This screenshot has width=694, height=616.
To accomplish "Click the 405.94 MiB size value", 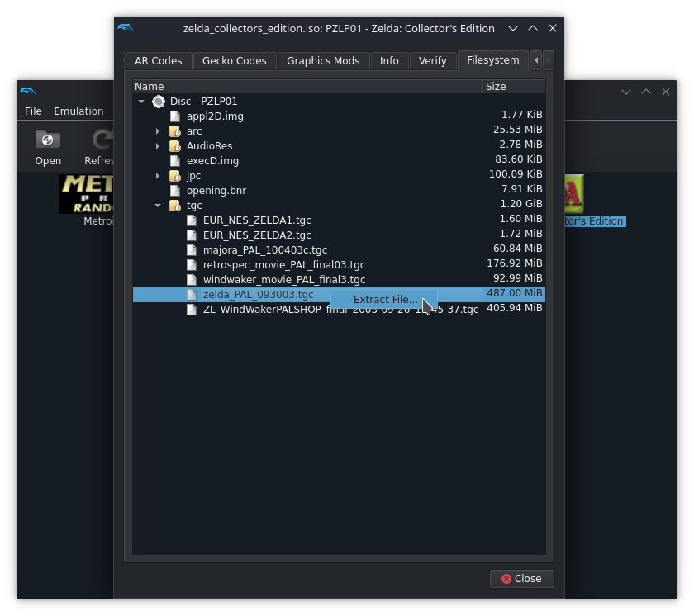I will coord(514,308).
